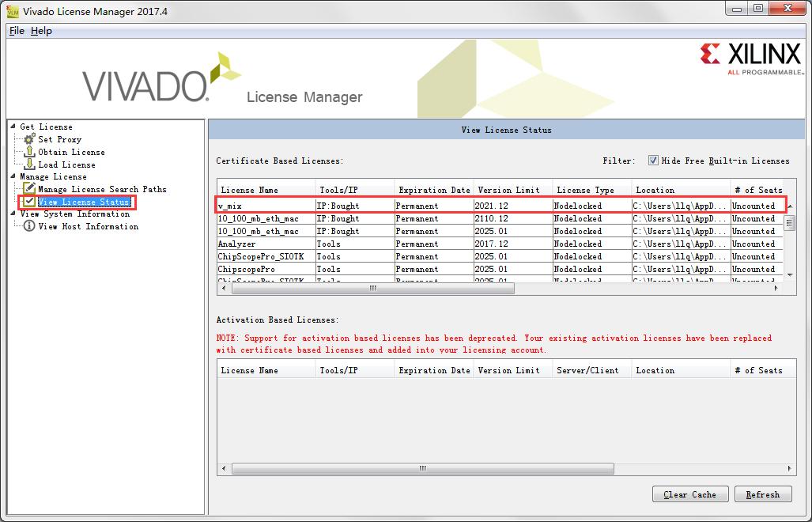Click the Refresh button
The image size is (812, 522).
click(763, 494)
